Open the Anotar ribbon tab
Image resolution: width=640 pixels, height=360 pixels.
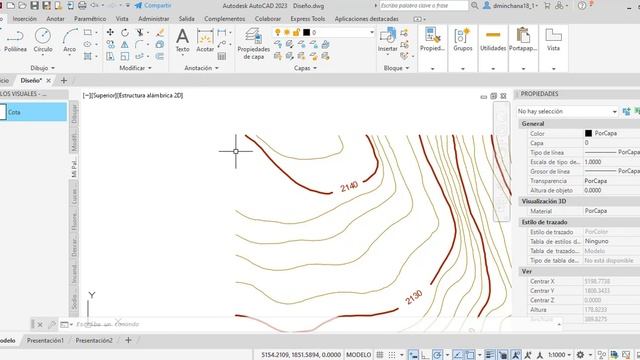(x=55, y=19)
